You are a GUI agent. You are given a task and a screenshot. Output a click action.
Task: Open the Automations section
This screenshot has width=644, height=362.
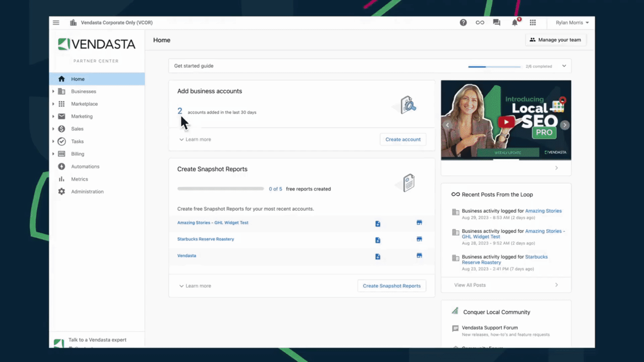coord(85,166)
